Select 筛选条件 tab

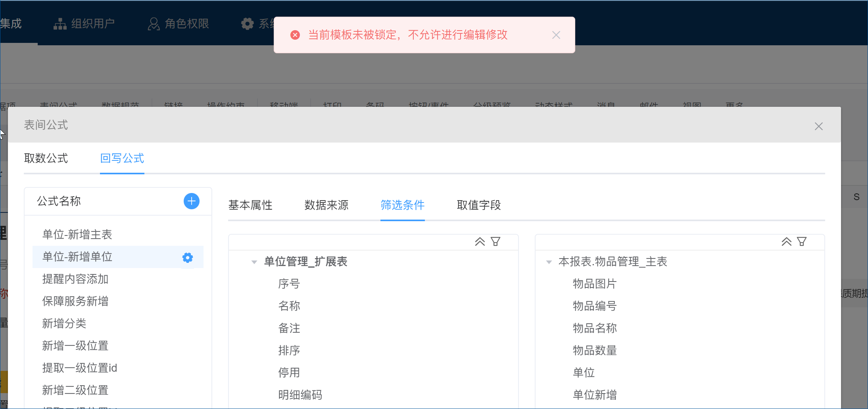(403, 205)
